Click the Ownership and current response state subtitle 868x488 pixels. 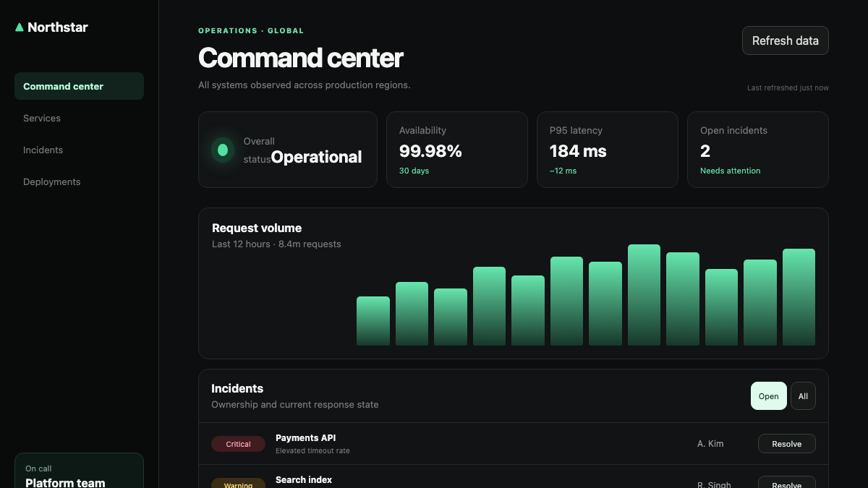point(295,404)
